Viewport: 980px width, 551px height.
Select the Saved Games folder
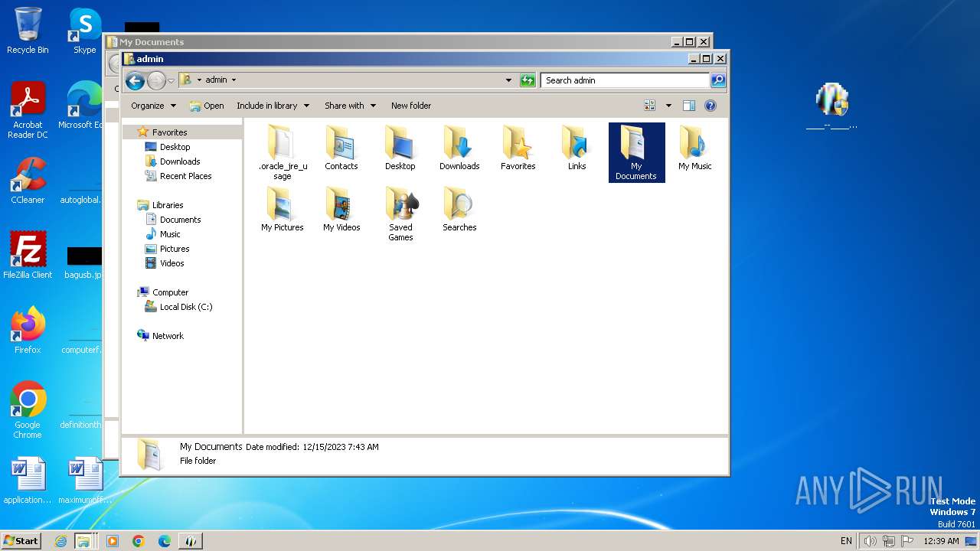(400, 214)
